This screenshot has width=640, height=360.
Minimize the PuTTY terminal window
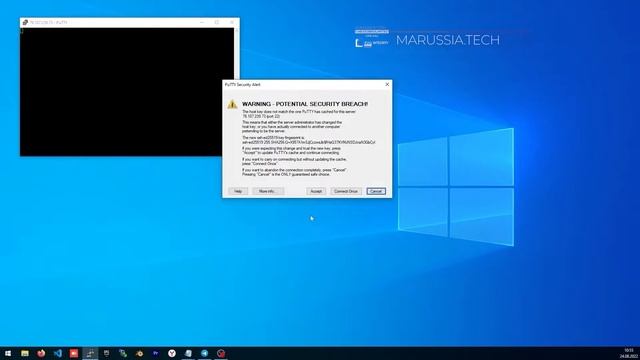point(202,22)
